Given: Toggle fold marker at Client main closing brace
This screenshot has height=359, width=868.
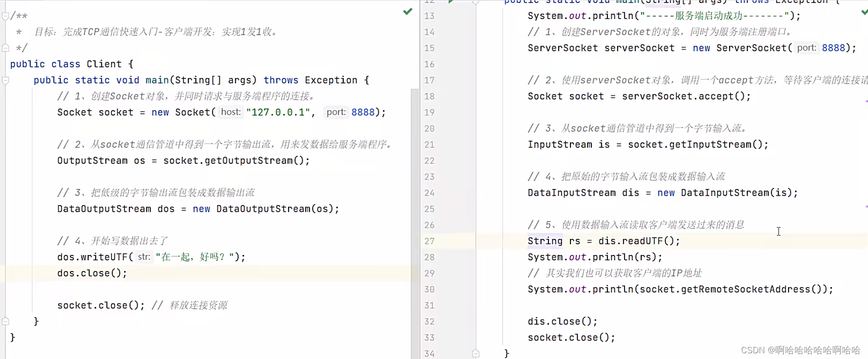Looking at the screenshot, I should [5, 321].
